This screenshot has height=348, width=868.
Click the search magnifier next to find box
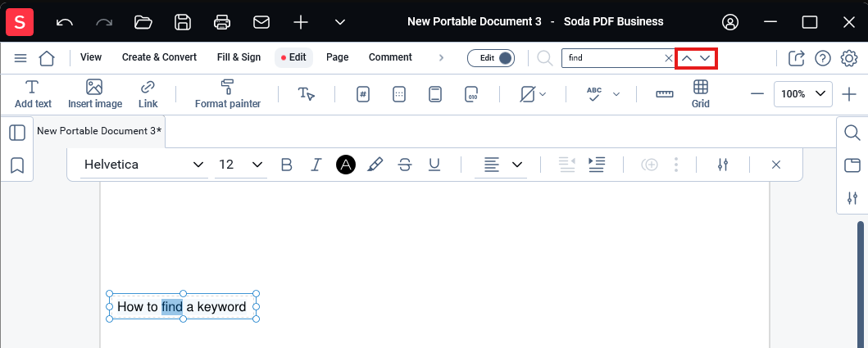tap(545, 58)
